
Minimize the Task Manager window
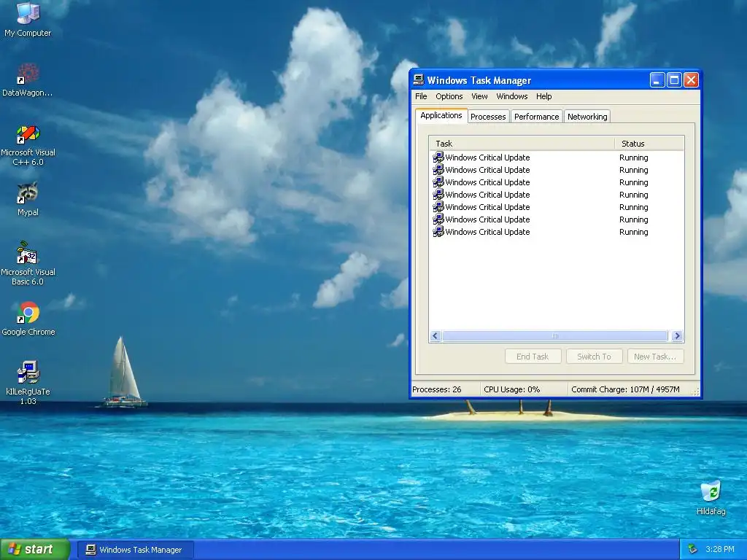click(x=657, y=80)
